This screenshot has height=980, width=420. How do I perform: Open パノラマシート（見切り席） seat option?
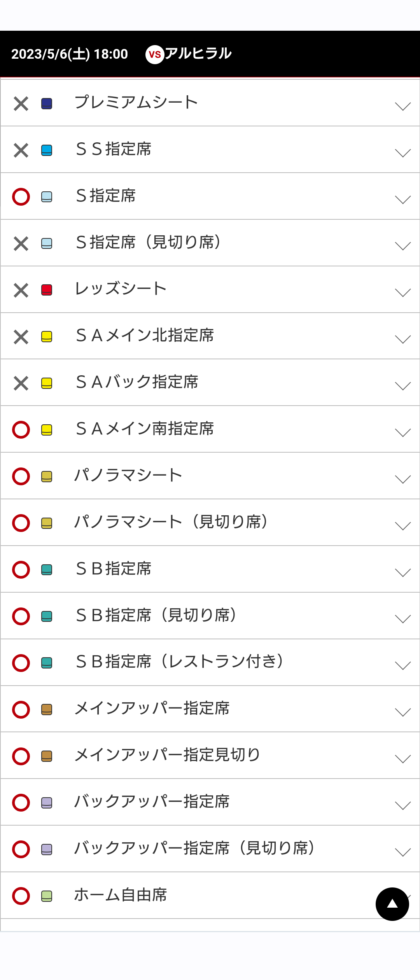(x=171, y=522)
